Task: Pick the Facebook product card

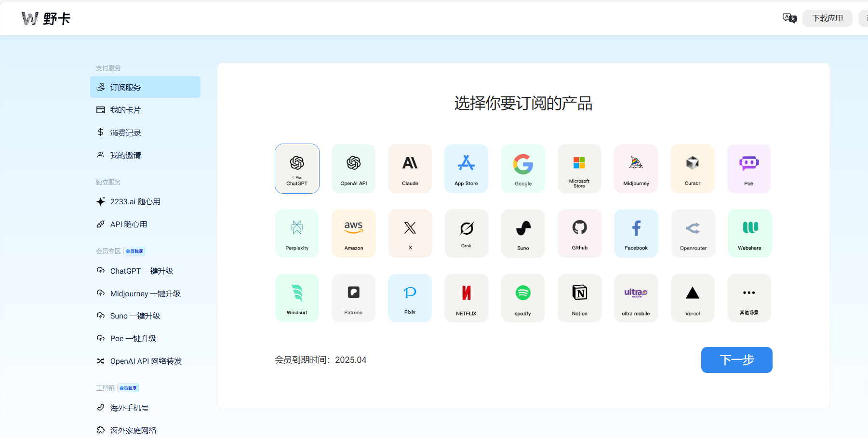Action: (x=636, y=233)
